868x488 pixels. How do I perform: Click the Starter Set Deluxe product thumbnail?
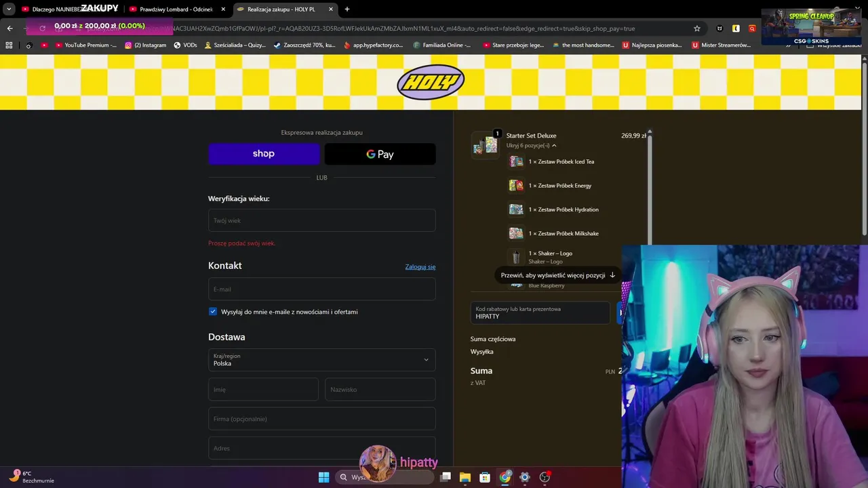pos(485,145)
